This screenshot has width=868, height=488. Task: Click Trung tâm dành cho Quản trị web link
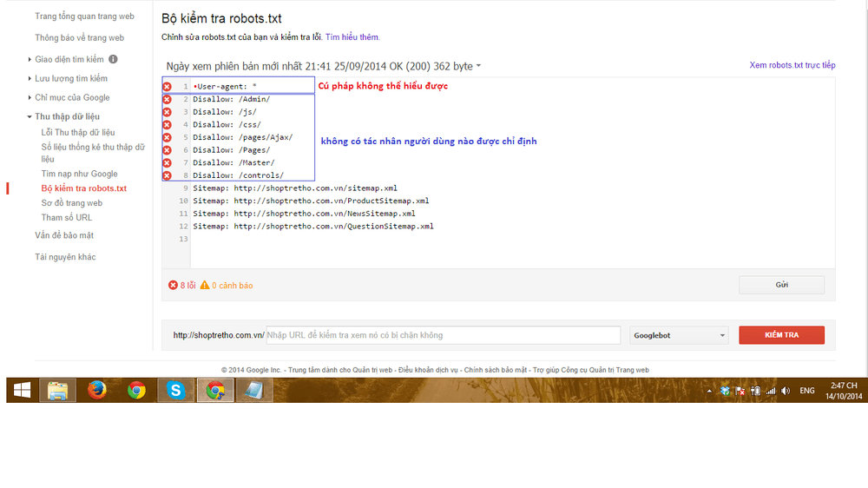(x=340, y=370)
